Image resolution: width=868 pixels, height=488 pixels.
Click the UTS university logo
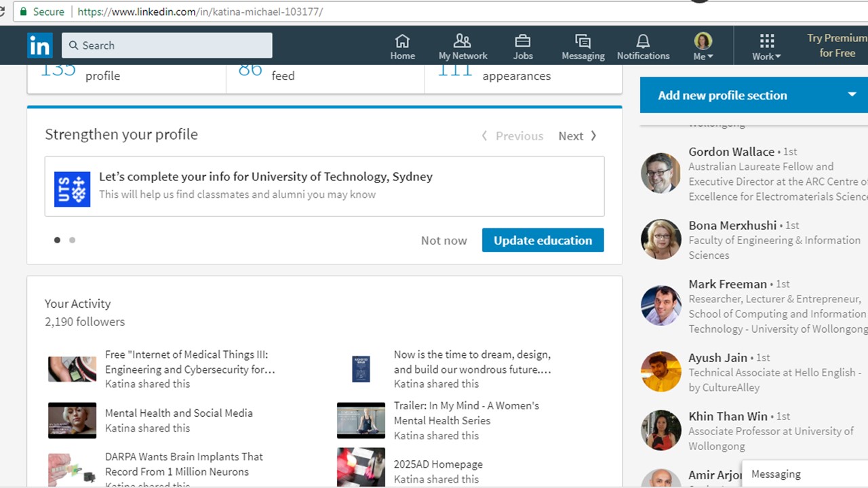(x=72, y=188)
